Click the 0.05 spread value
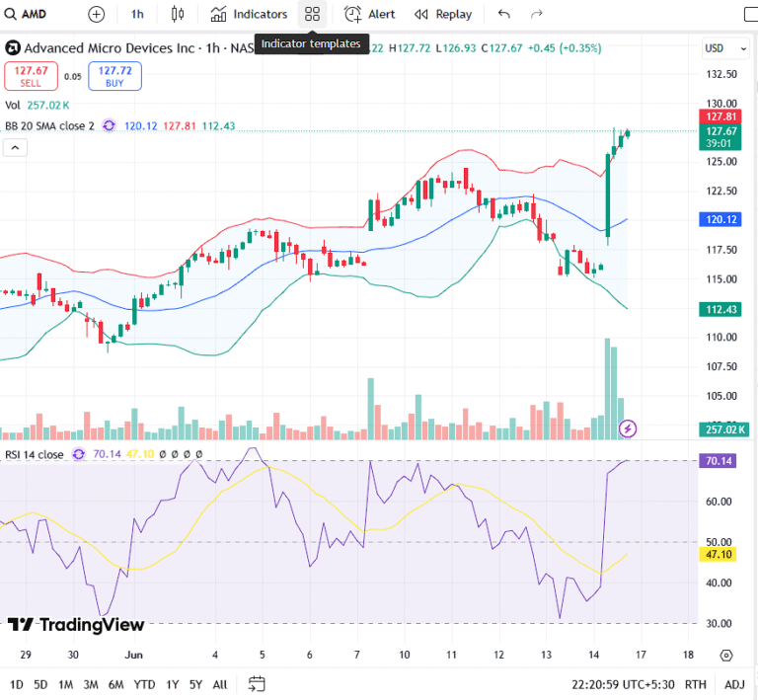Viewport: 758px width, 700px height. point(73,76)
